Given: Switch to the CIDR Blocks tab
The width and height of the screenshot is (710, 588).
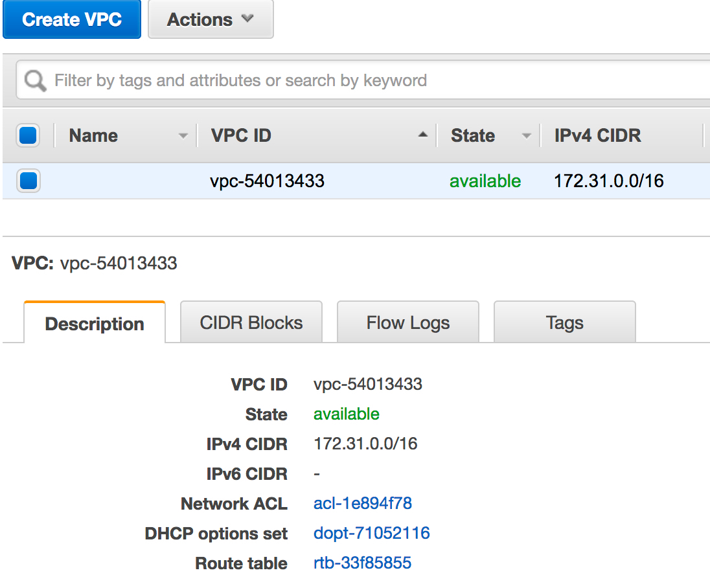Looking at the screenshot, I should coord(251,322).
